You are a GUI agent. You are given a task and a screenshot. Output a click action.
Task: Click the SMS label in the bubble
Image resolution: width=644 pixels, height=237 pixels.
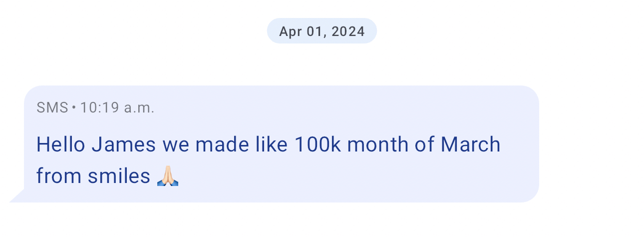click(x=52, y=107)
